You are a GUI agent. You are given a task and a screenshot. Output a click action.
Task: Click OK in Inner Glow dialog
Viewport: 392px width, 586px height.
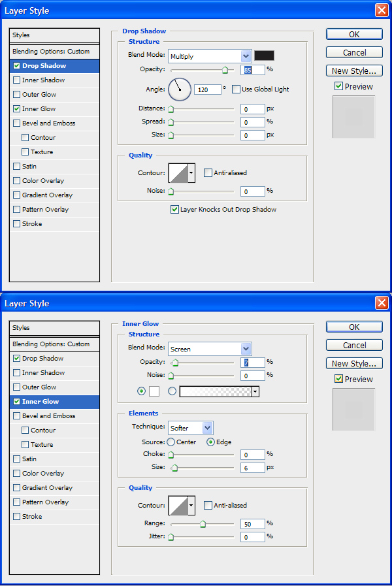click(x=354, y=327)
